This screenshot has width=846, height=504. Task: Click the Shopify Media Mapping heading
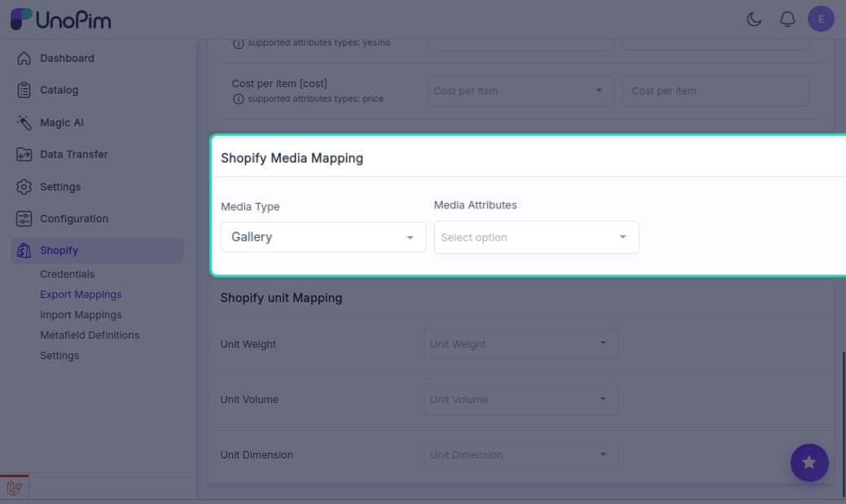click(x=291, y=158)
